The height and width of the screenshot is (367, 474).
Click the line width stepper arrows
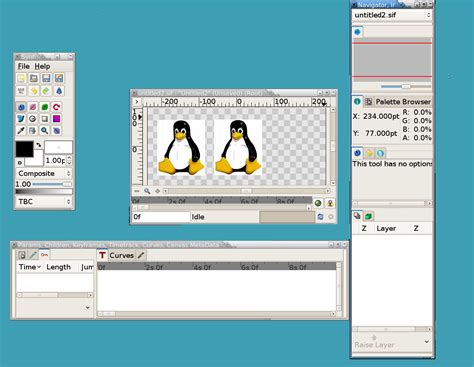tap(69, 160)
